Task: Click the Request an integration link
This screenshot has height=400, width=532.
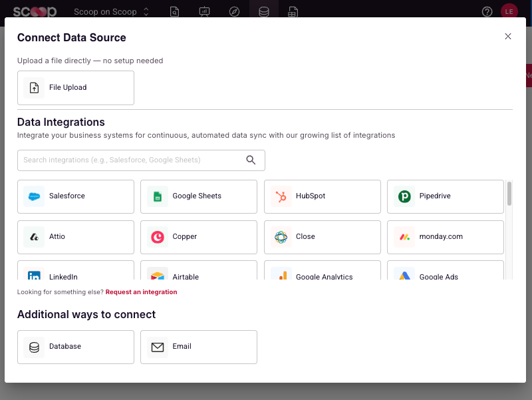Action: pyautogui.click(x=141, y=292)
